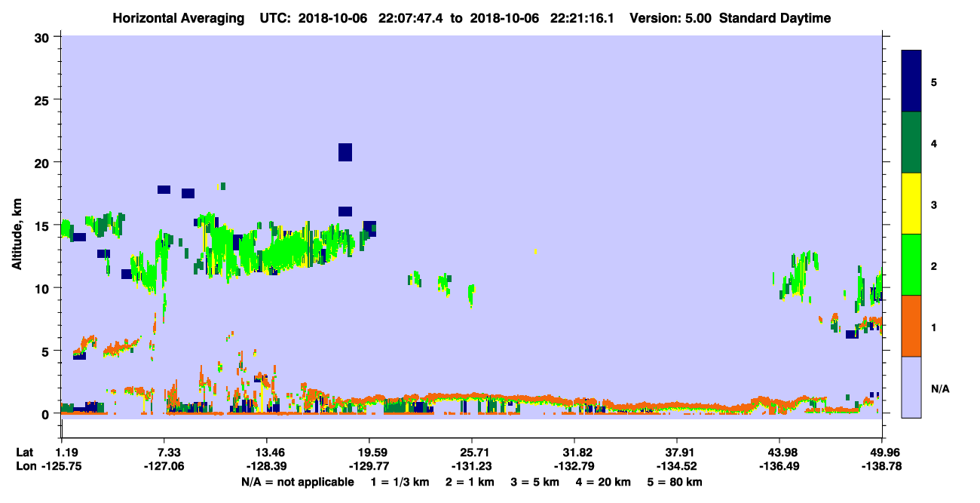Click the longitude value -131.23

471,467
